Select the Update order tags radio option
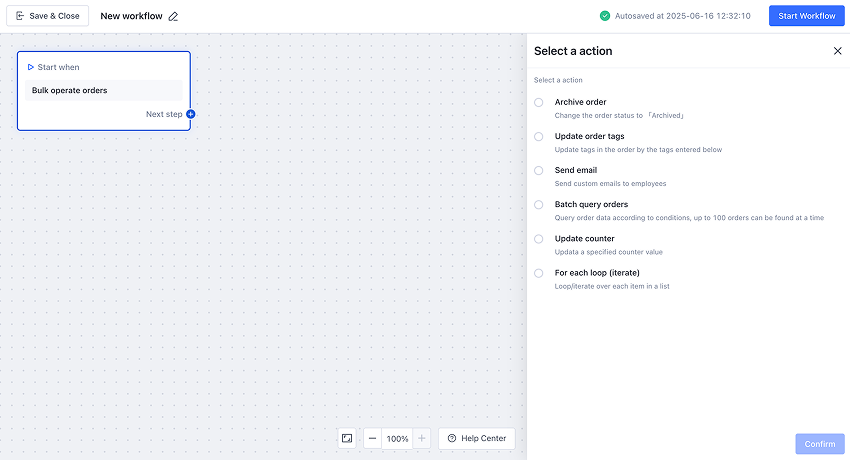This screenshot has width=850, height=460. [539, 136]
